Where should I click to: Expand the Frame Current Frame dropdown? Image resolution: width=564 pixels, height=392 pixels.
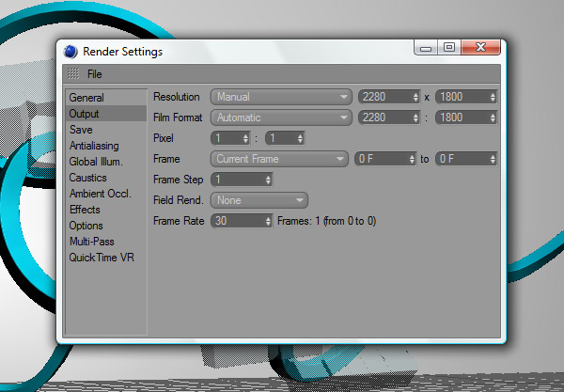click(279, 159)
